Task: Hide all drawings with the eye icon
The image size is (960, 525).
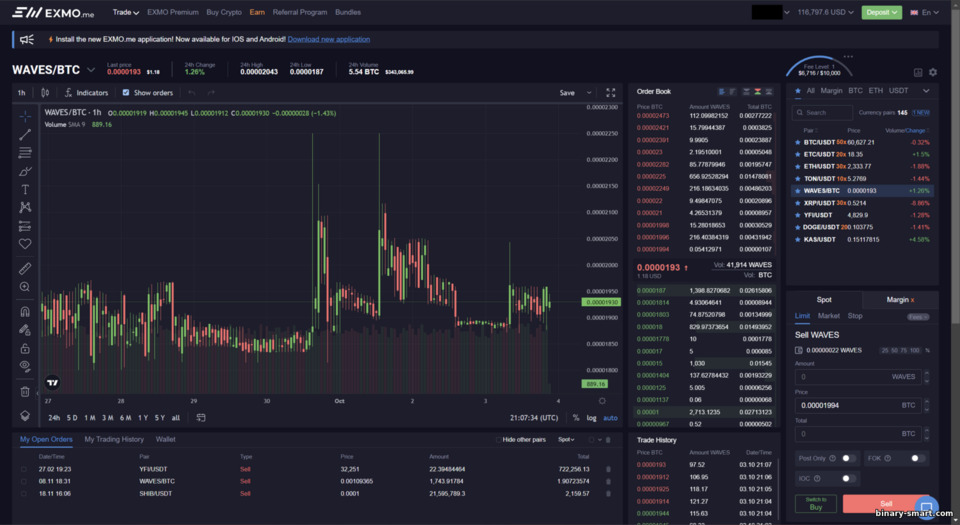Action: point(25,366)
